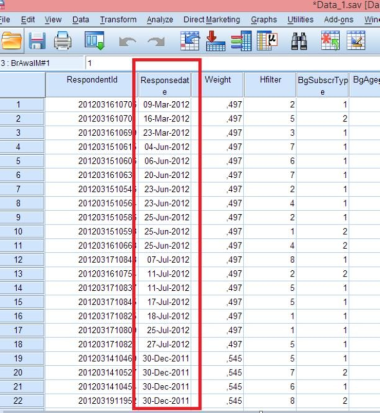
Task: Click date cell 06-Jun-2012
Action: (x=165, y=161)
